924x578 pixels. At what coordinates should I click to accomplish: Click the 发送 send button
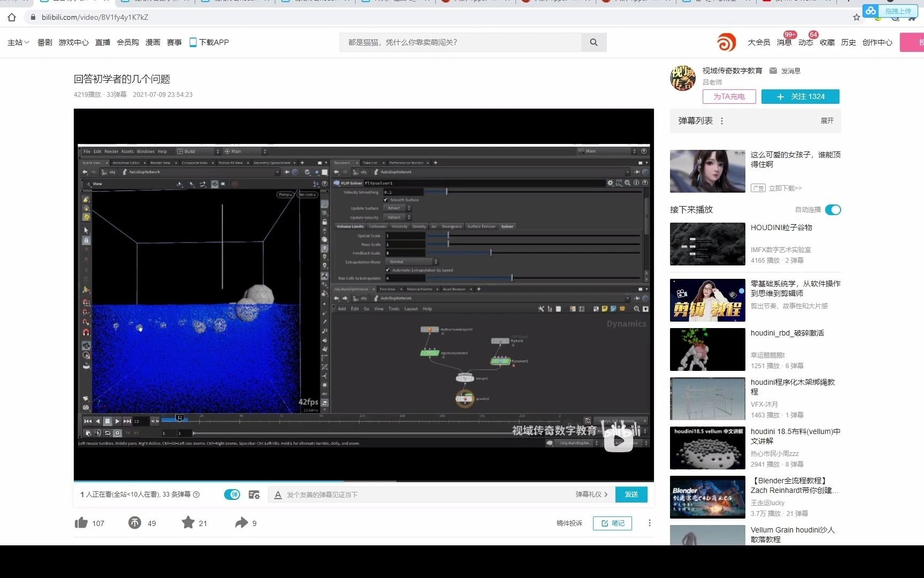(x=632, y=495)
